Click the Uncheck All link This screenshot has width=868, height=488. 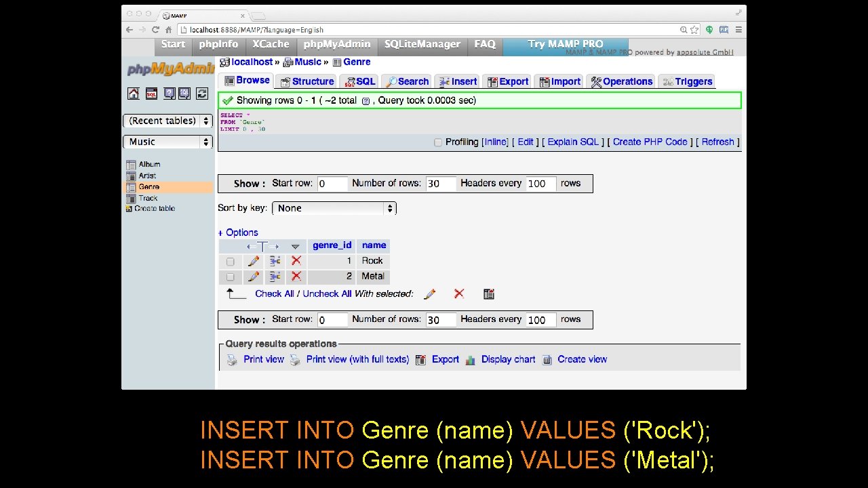(327, 294)
